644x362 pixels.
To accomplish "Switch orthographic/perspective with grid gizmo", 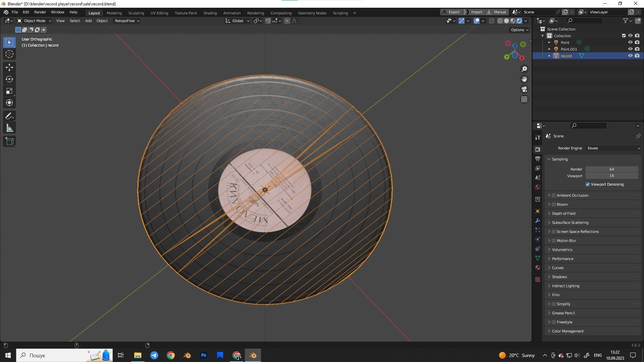I will point(524,99).
